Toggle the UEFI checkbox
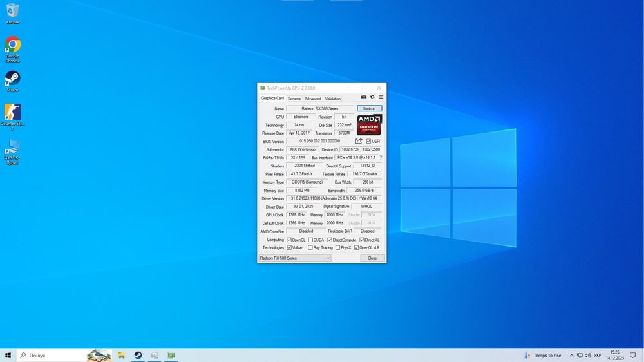 [368, 141]
